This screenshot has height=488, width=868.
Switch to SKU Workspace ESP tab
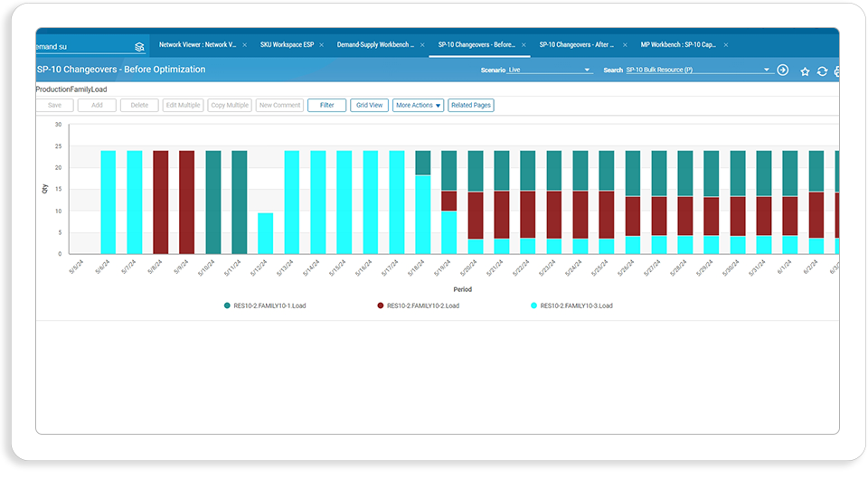(x=287, y=45)
